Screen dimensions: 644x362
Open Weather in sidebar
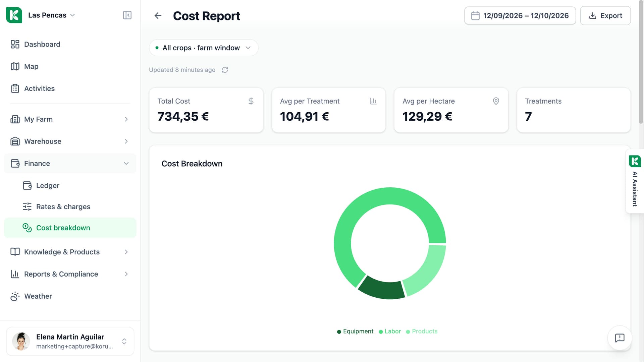(70, 296)
